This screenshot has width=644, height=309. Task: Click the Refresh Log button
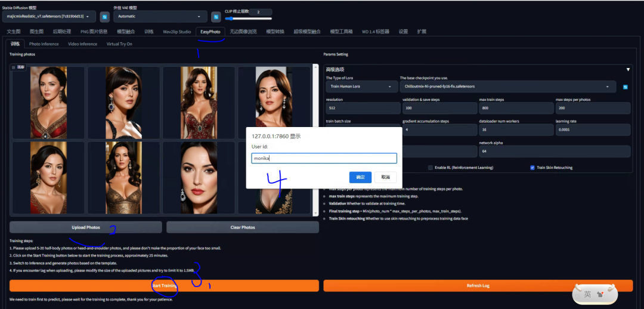(478, 286)
